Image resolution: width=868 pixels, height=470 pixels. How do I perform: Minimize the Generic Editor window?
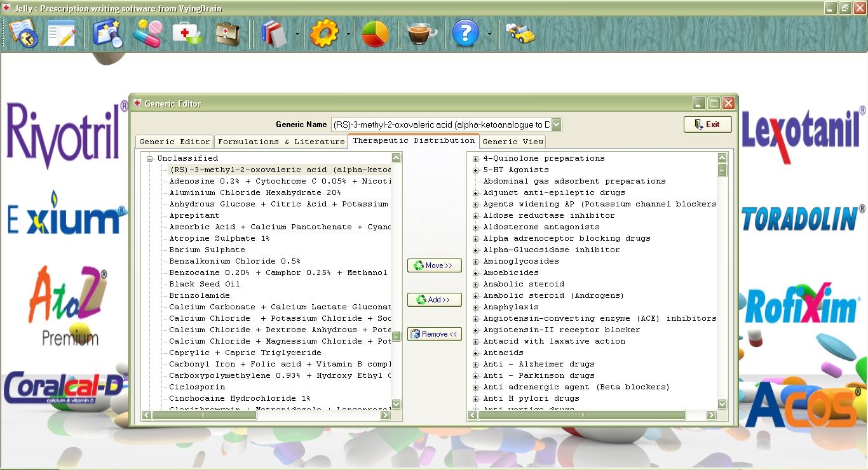coord(699,104)
